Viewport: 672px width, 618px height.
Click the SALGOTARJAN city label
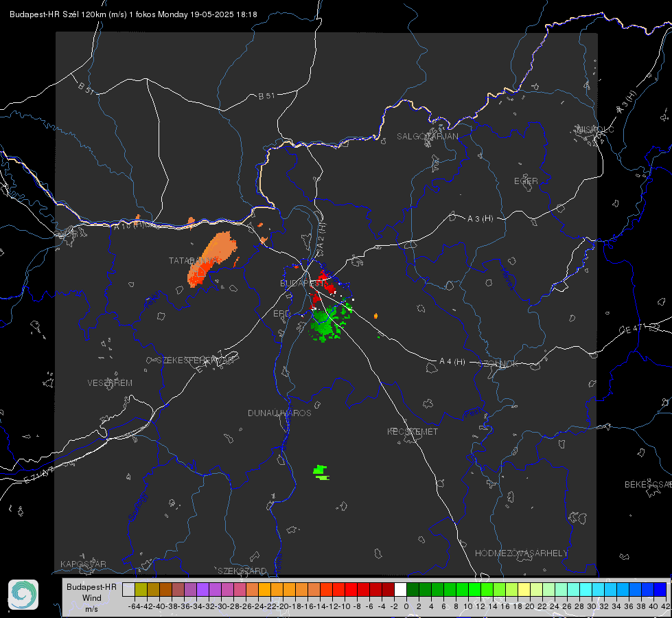pyautogui.click(x=427, y=137)
